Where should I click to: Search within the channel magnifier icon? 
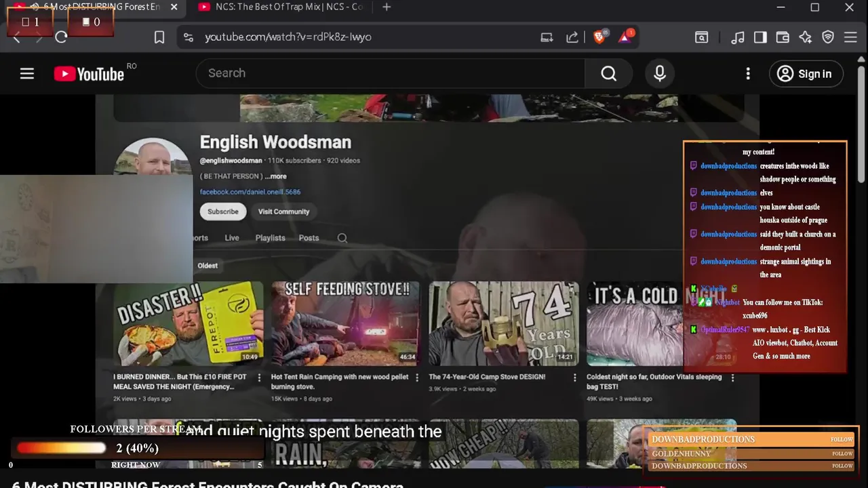click(342, 238)
